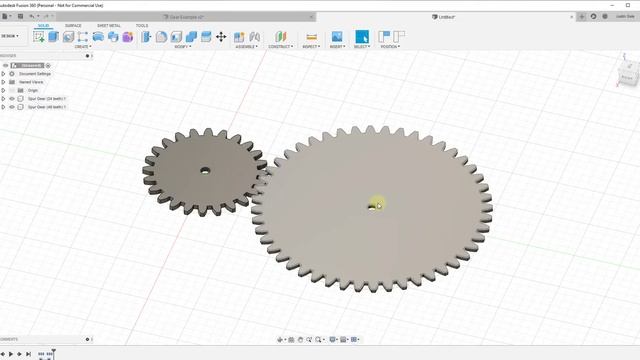
Task: Open the Select dropdown menu
Action: [362, 47]
